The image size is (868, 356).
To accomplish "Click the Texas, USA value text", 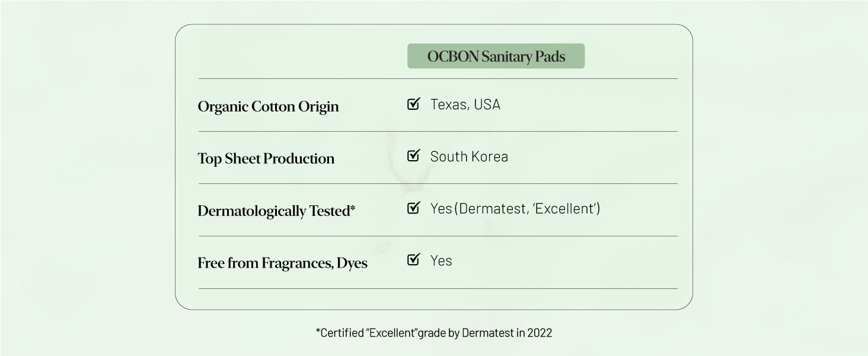I will pos(465,104).
